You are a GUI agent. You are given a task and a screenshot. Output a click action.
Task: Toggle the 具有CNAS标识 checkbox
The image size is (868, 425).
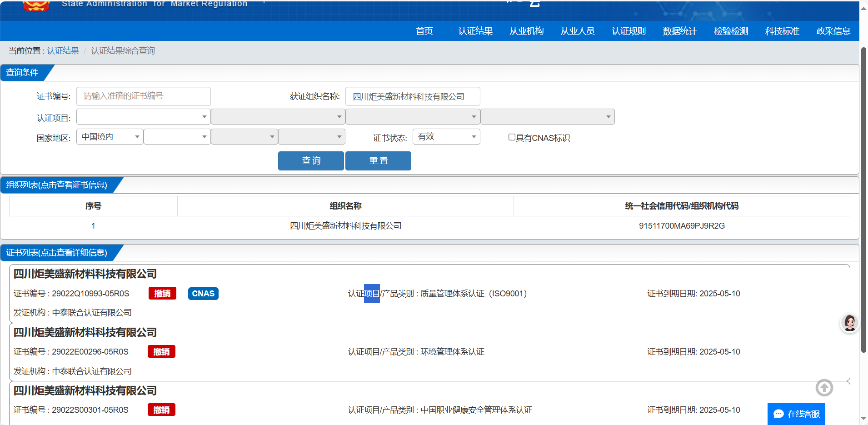coord(512,137)
